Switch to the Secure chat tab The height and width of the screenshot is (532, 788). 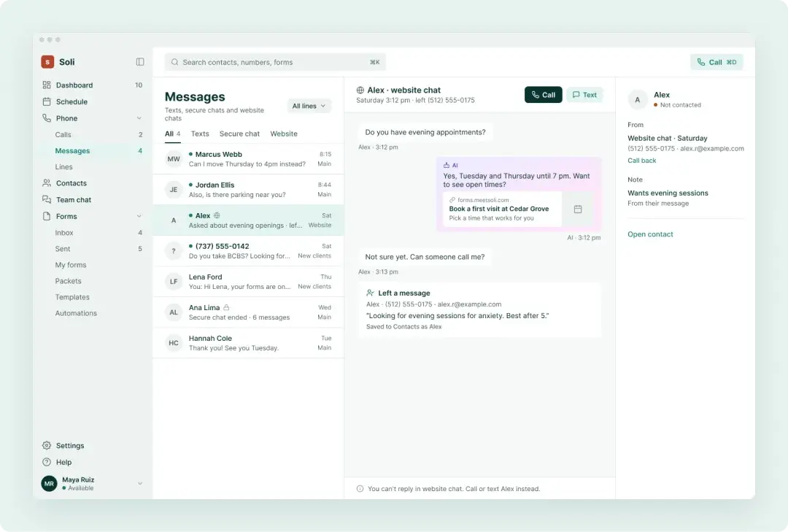(x=240, y=134)
